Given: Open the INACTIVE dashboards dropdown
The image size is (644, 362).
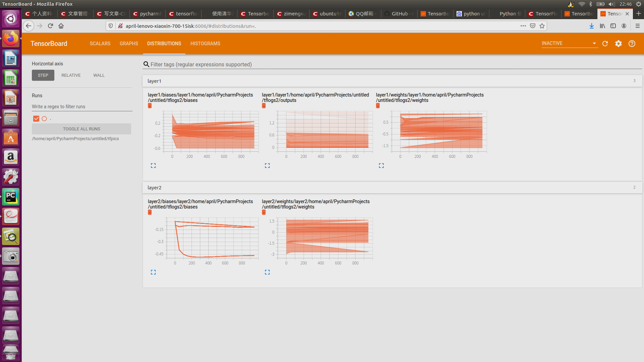Looking at the screenshot, I should [x=570, y=43].
